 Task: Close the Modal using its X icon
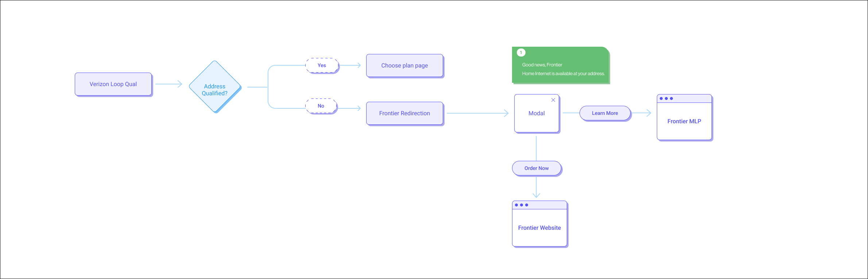click(553, 100)
